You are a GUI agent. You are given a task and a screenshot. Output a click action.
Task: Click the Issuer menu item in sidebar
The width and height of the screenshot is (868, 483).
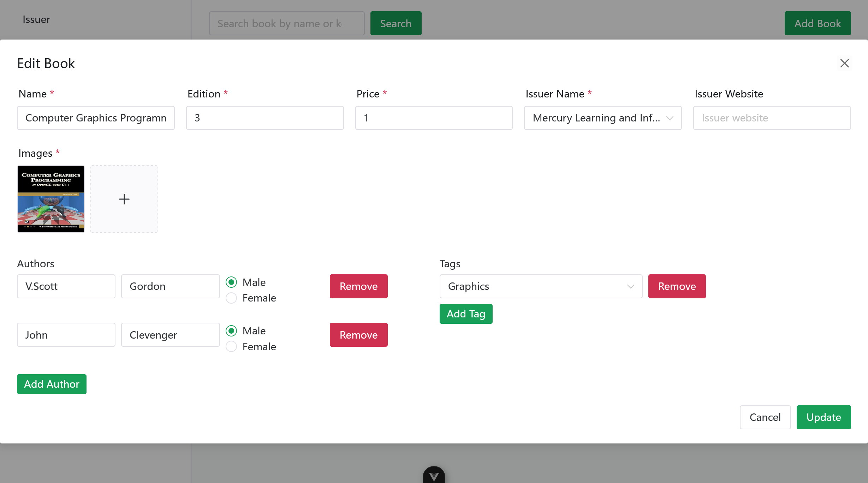tap(36, 19)
